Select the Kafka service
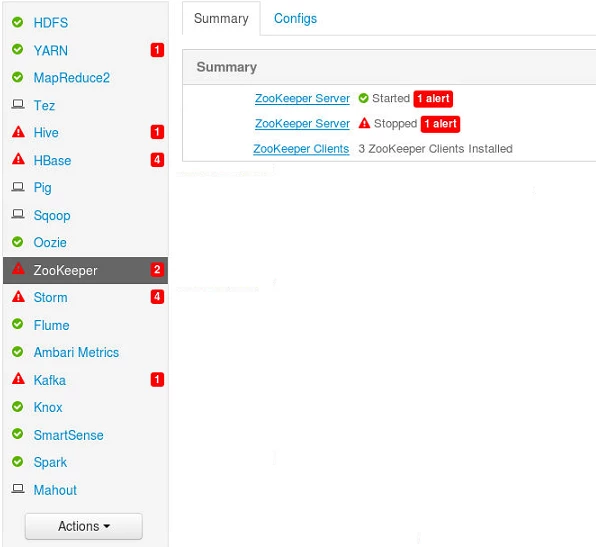Image resolution: width=596 pixels, height=547 pixels. (50, 380)
